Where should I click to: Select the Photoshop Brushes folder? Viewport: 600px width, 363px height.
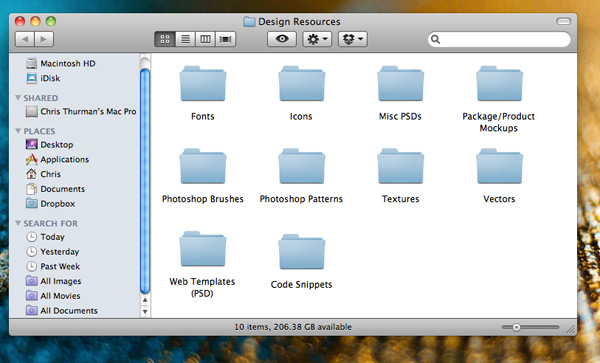pyautogui.click(x=202, y=166)
